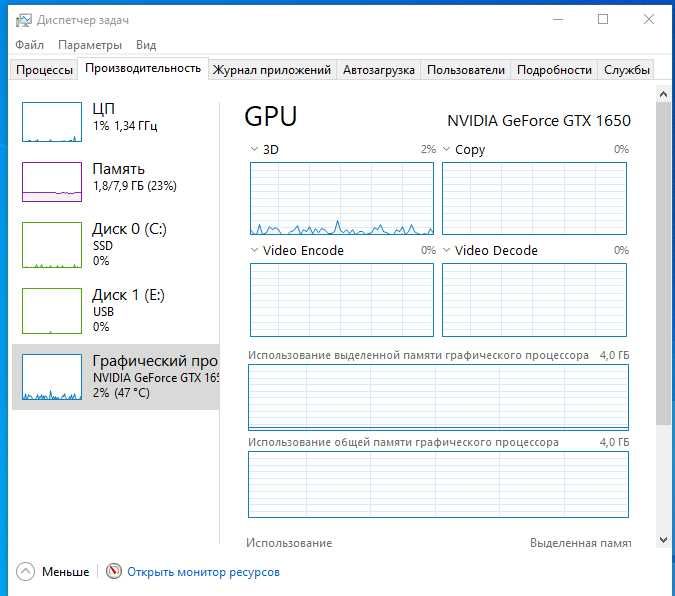Open the 3D graph engine dropdown
Screen dimensions: 675x596
point(254,149)
